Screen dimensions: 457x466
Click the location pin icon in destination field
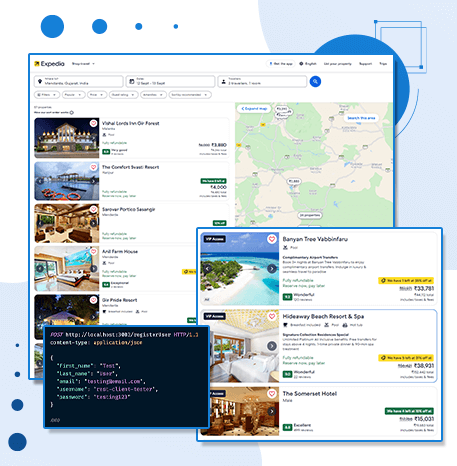click(40, 81)
